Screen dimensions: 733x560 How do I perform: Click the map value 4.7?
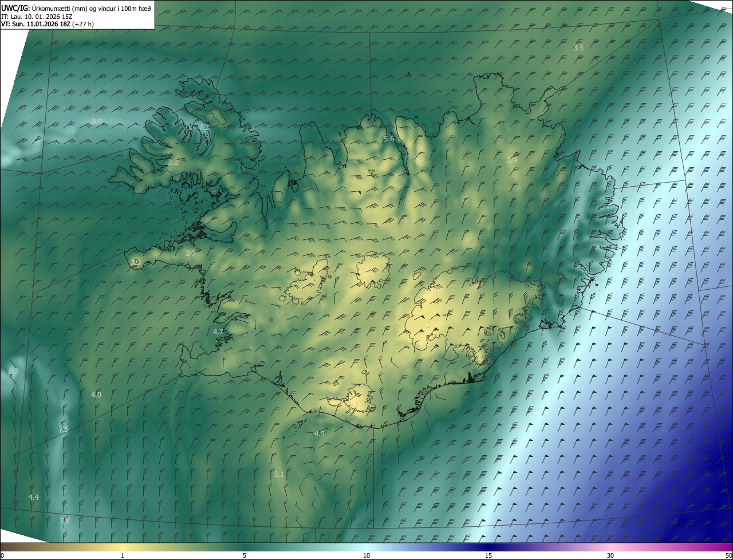click(x=218, y=332)
